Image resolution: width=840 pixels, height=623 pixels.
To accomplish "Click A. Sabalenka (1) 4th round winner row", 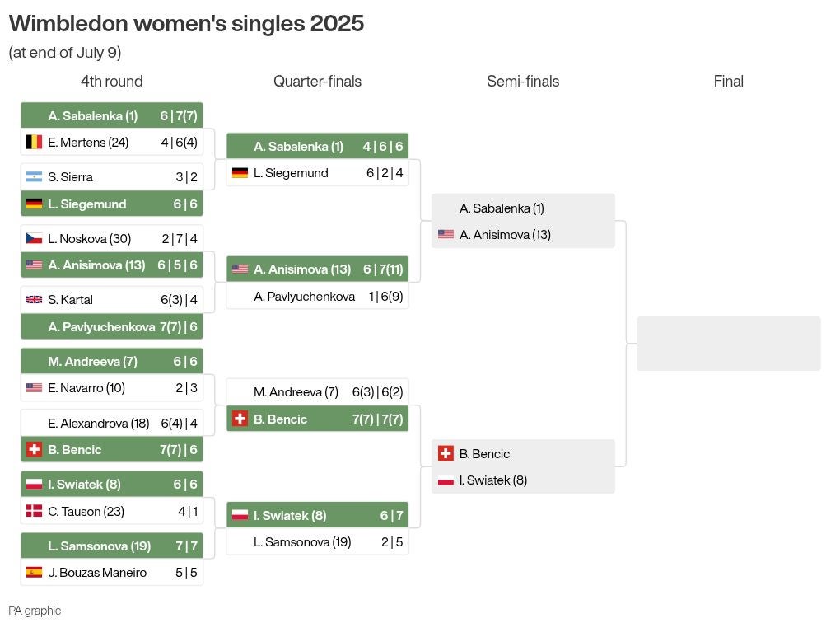I will point(112,116).
